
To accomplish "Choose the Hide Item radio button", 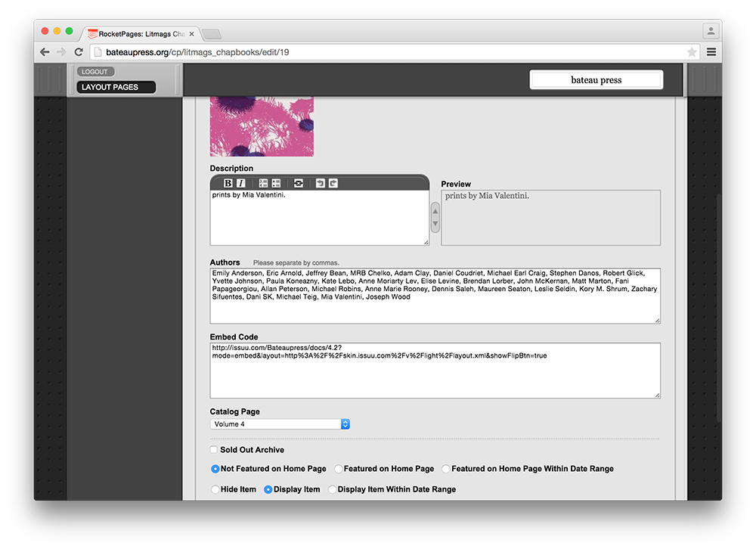I will [215, 489].
